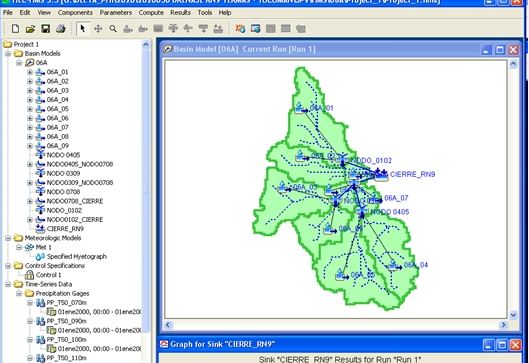Viewport: 529px width, 363px height.
Task: Select PP_T50_090m gage in tree
Action: pyautogui.click(x=66, y=321)
